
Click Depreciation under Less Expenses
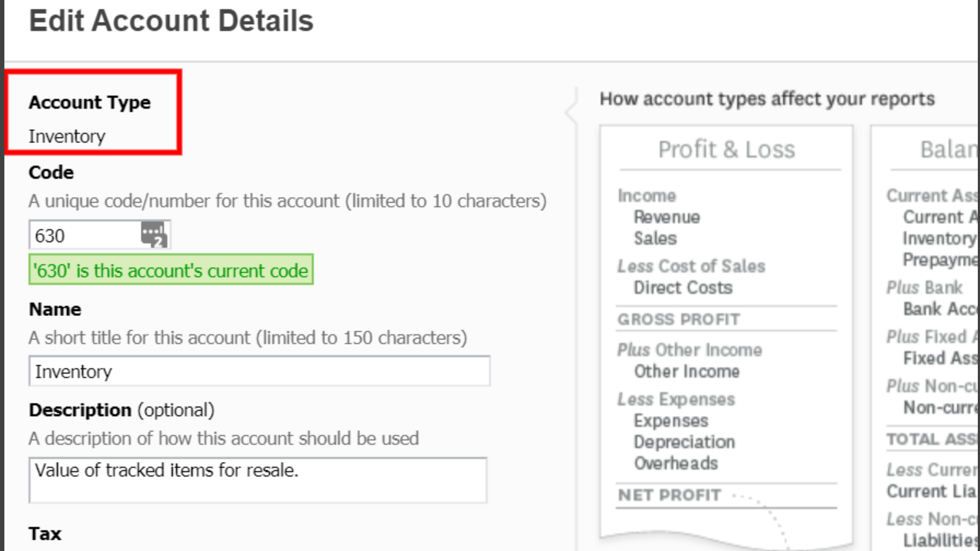coord(684,442)
